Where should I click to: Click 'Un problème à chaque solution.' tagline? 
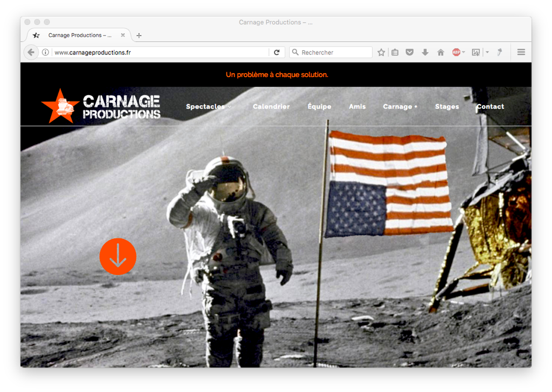click(277, 75)
